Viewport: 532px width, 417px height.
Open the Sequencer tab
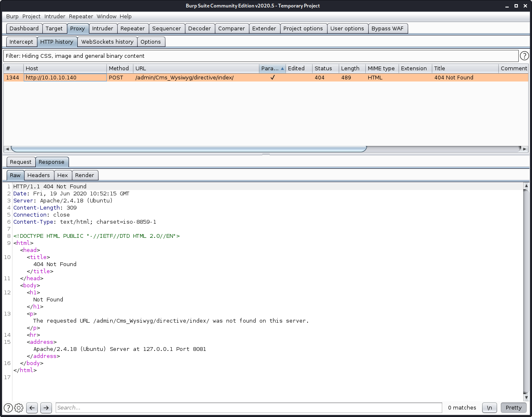[167, 29]
